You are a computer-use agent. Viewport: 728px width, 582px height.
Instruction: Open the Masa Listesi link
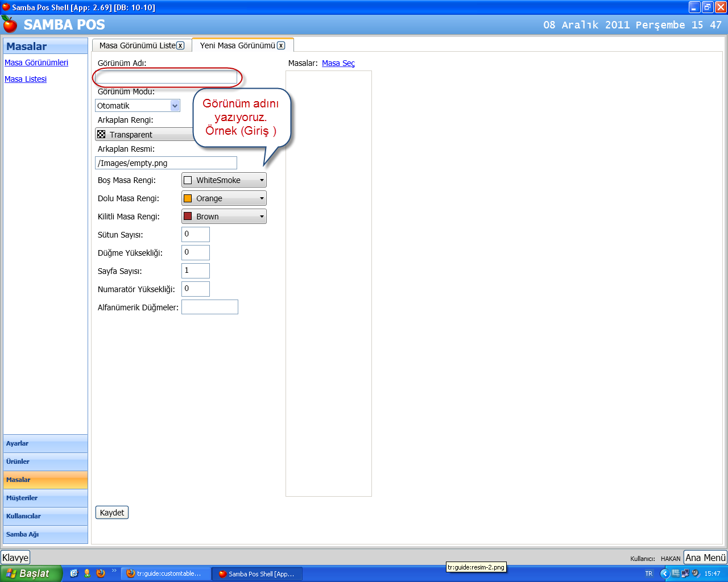tap(26, 79)
